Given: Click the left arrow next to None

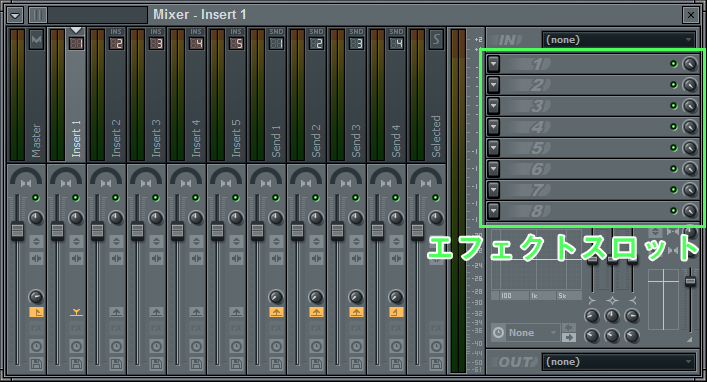Looking at the screenshot, I should [x=569, y=327].
